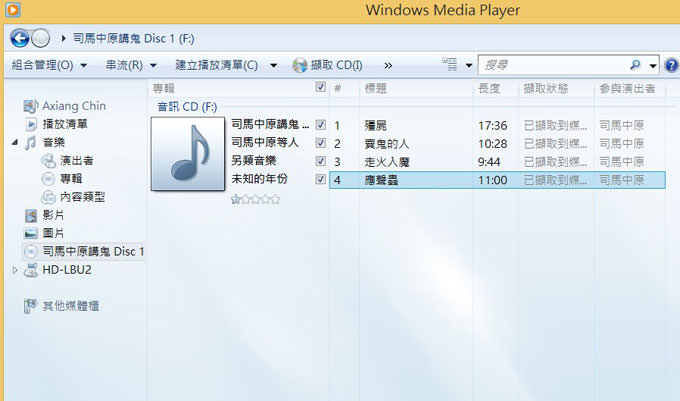Sort by the # column header
Image resolution: width=680 pixels, height=401 pixels.
(338, 88)
